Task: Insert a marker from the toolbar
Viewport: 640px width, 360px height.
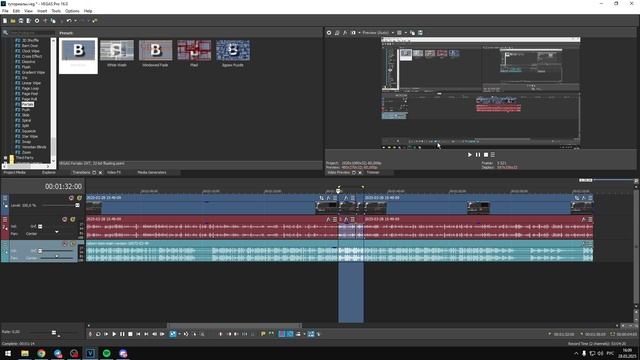Action: tap(263, 334)
